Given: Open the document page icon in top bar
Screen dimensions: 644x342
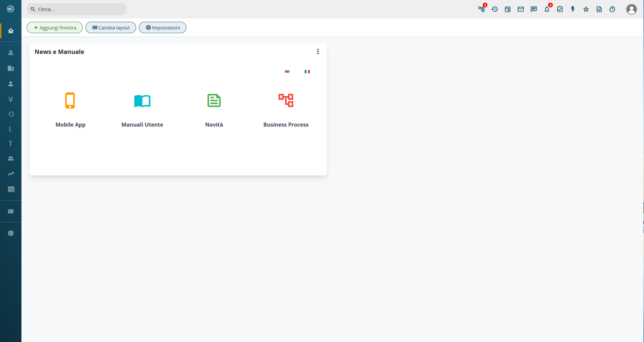Looking at the screenshot, I should [x=599, y=9].
